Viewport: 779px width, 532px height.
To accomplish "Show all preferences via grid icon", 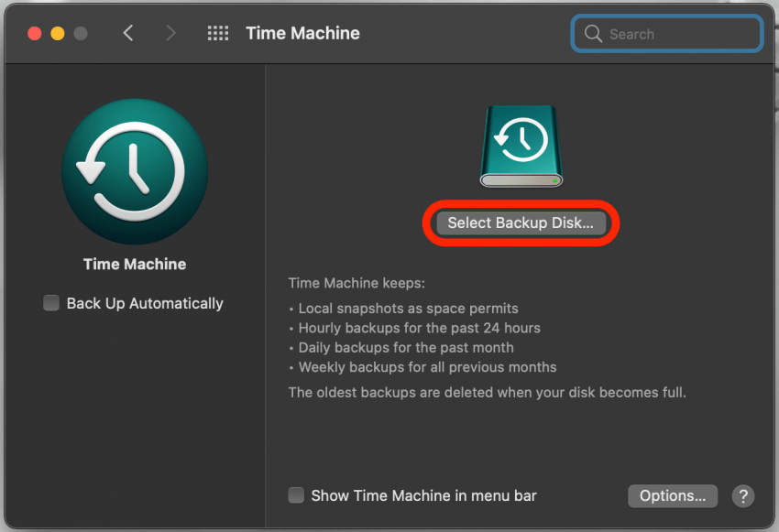I will [218, 34].
